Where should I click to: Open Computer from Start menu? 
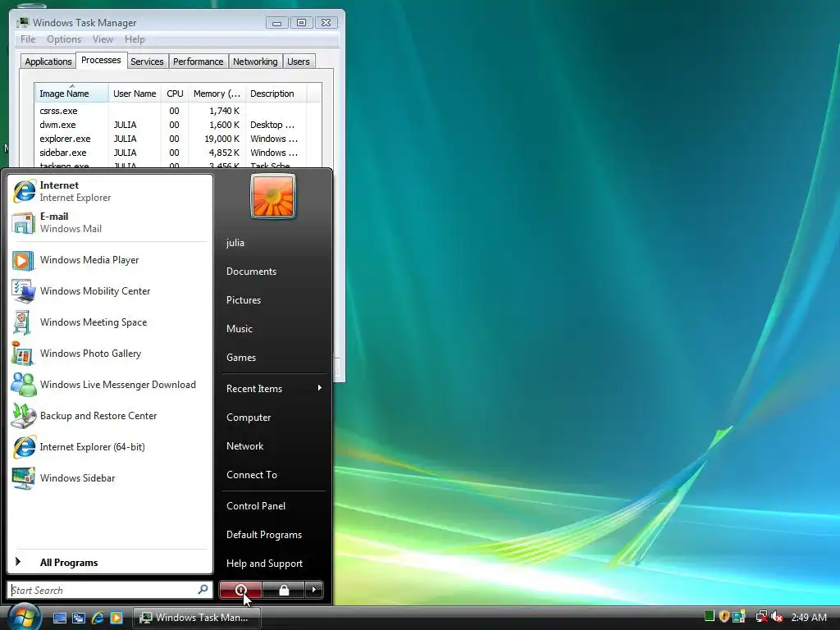click(x=273, y=418)
